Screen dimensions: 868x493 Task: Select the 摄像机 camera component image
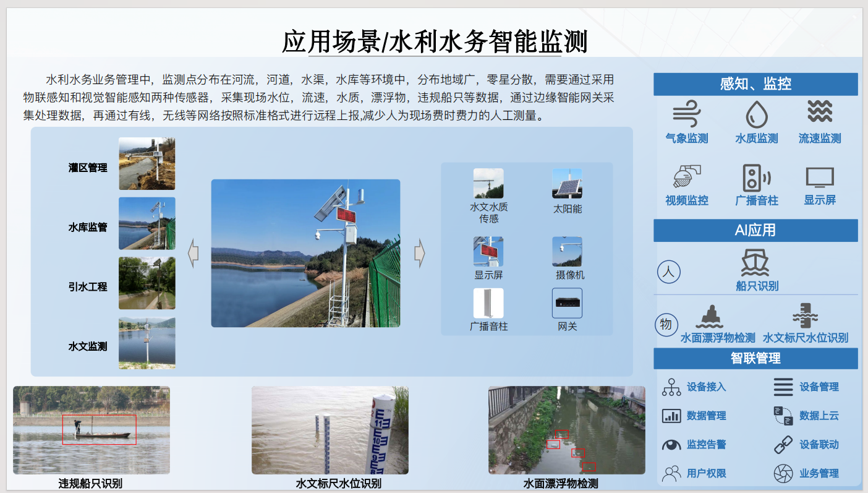(567, 251)
